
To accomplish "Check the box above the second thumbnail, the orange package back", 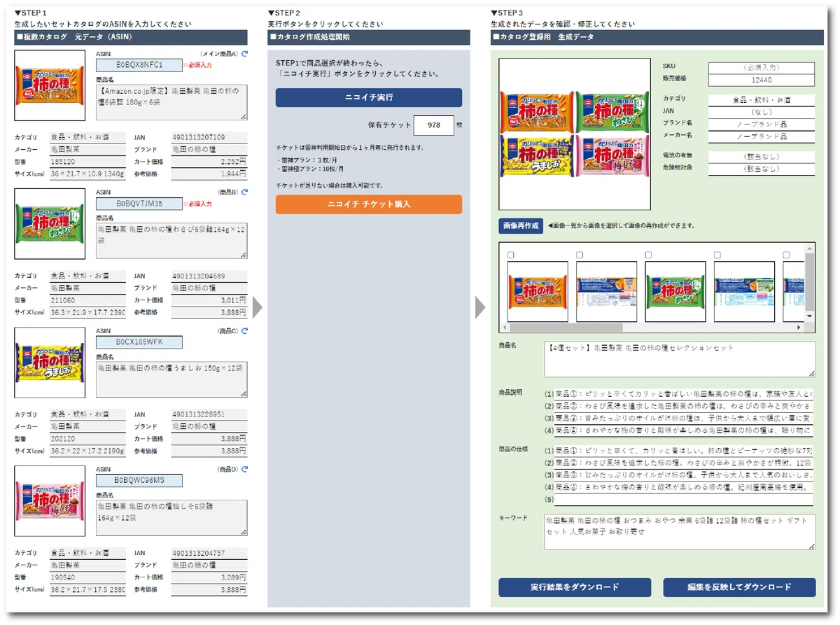I will pos(580,255).
